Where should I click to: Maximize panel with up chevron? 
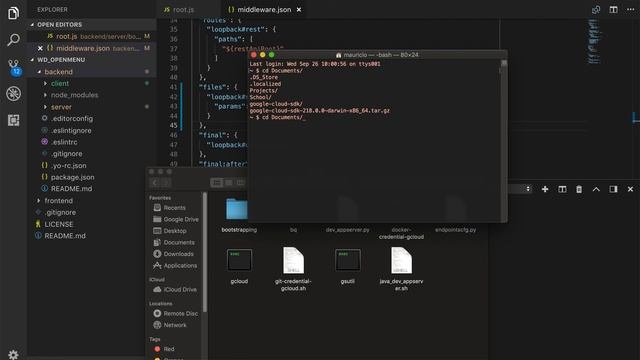[x=596, y=189]
